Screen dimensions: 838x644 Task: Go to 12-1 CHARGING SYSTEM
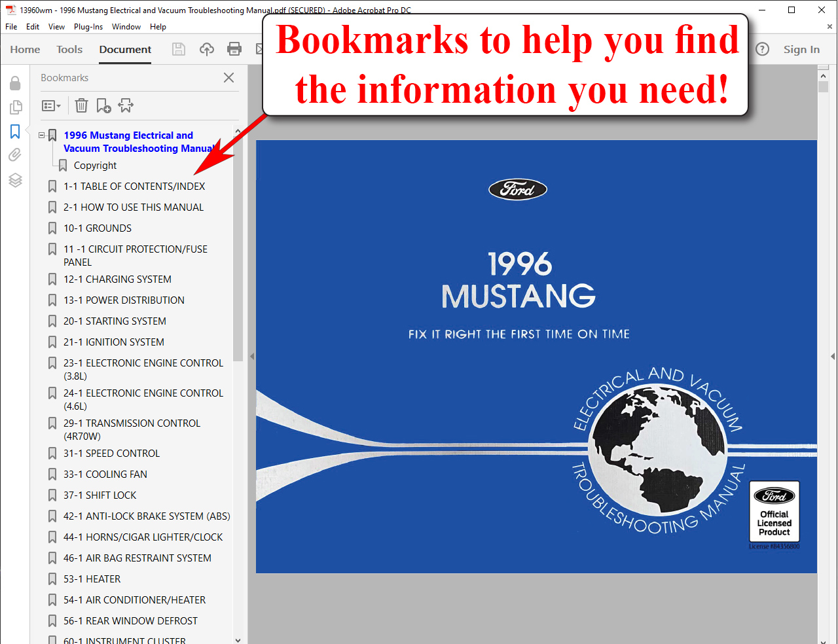pos(117,279)
